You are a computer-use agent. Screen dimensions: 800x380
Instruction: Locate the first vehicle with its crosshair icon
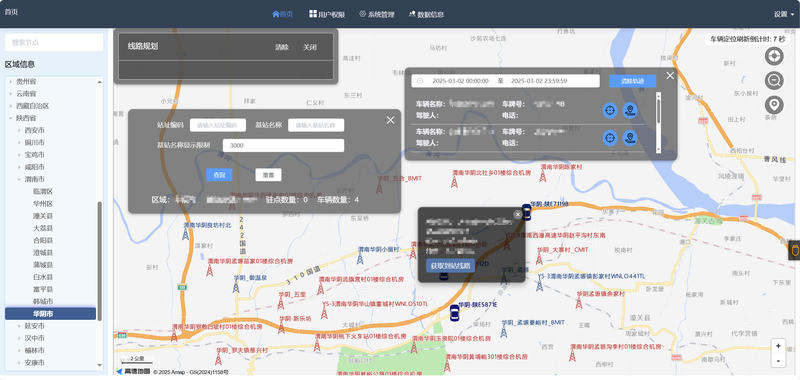coord(610,110)
